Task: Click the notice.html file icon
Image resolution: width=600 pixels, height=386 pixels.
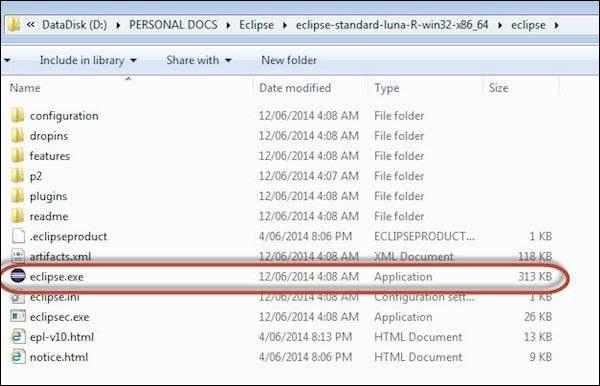Action: coord(18,357)
